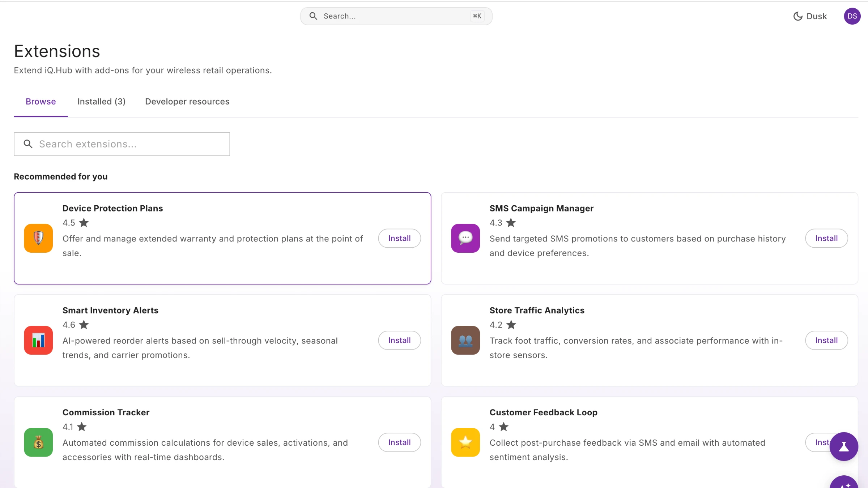Open the Developer resources tab
Screen dimensions: 868x488
click(187, 102)
